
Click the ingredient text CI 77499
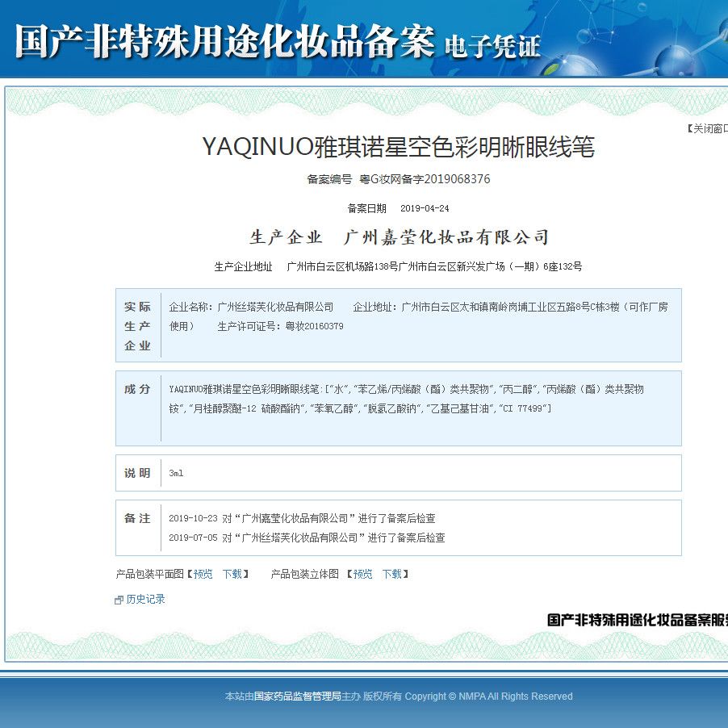(524, 408)
